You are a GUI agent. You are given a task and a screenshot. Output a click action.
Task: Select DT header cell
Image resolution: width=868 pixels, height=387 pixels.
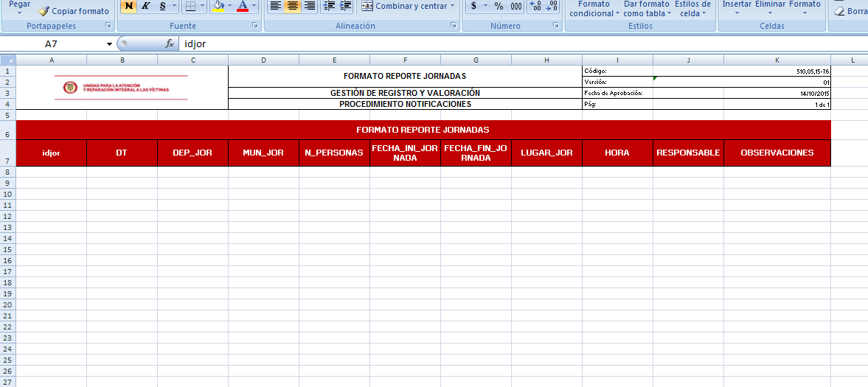coord(122,153)
